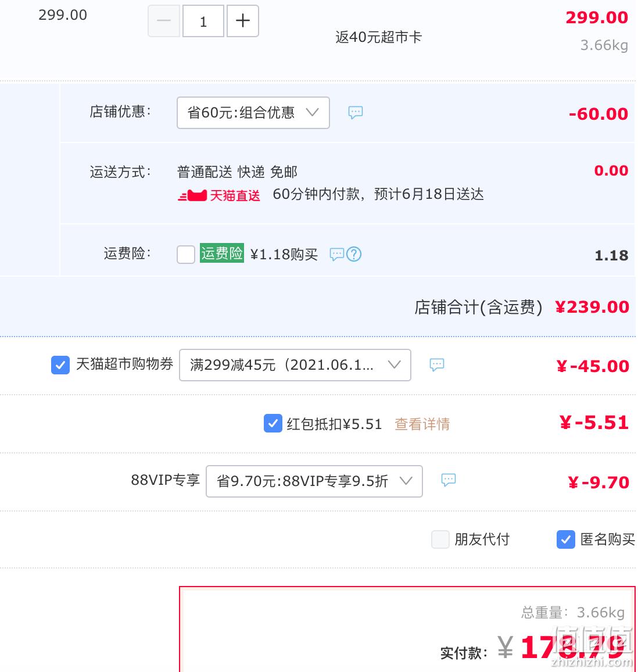Click the 返40元超市卡 promotion text
The image size is (638, 672).
378,37
